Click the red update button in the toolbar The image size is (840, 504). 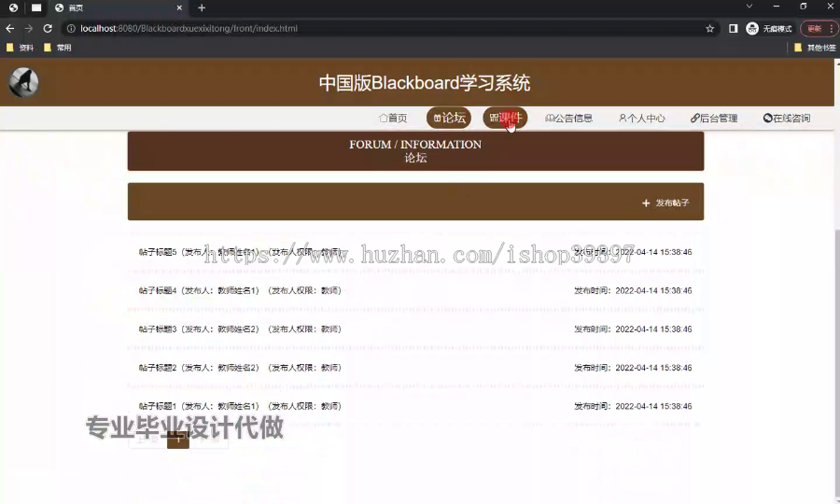click(818, 28)
